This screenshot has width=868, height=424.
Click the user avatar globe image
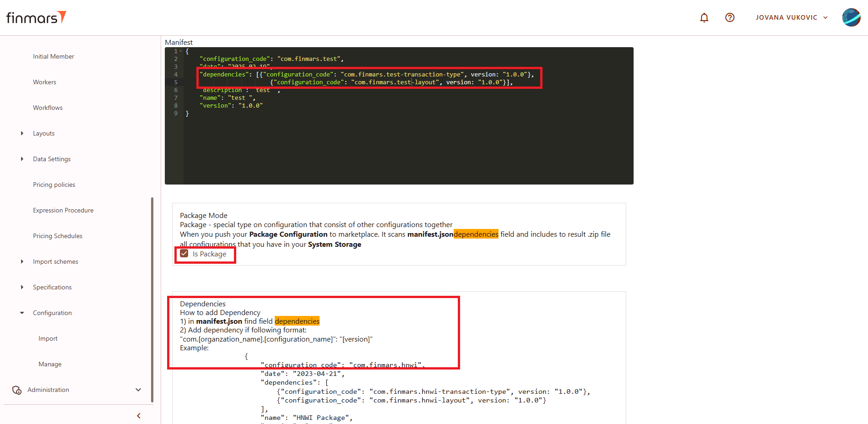click(851, 17)
